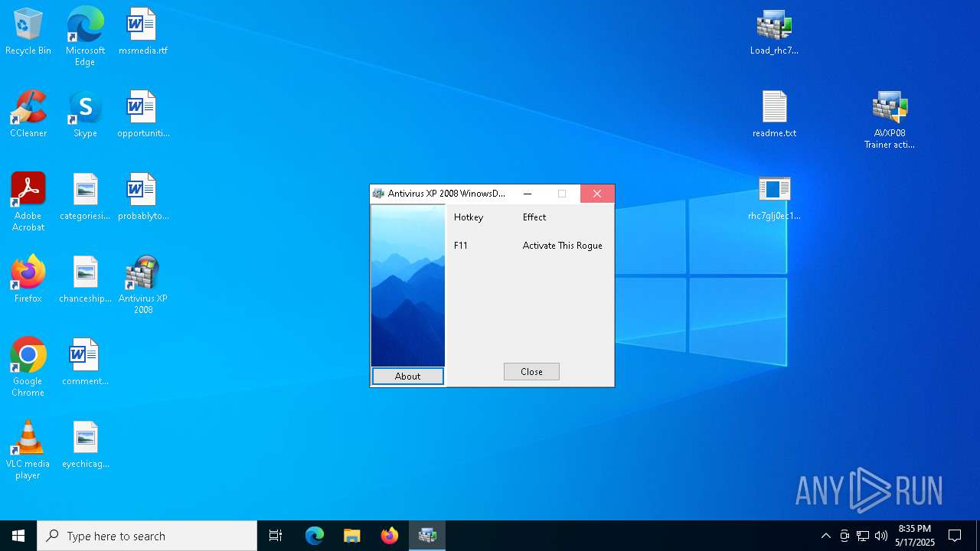Launch Microsoft Edge from the desktop
Image resolution: width=980 pixels, height=551 pixels.
click(85, 37)
